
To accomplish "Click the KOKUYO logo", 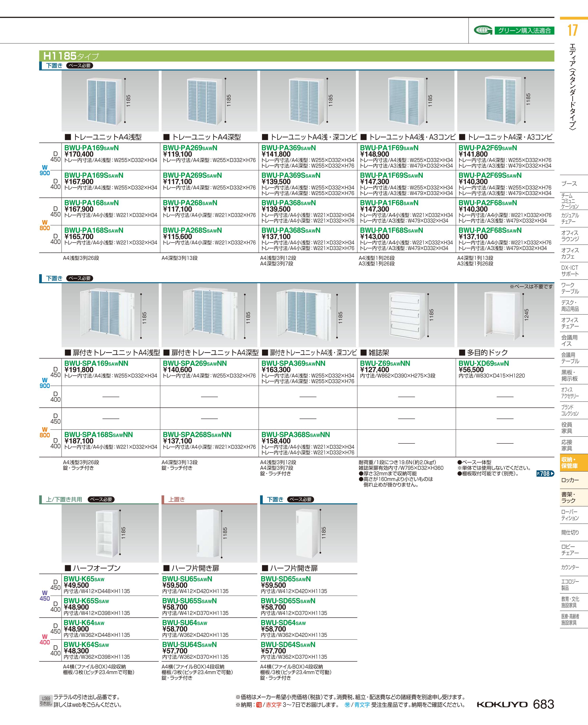I will click(502, 704).
